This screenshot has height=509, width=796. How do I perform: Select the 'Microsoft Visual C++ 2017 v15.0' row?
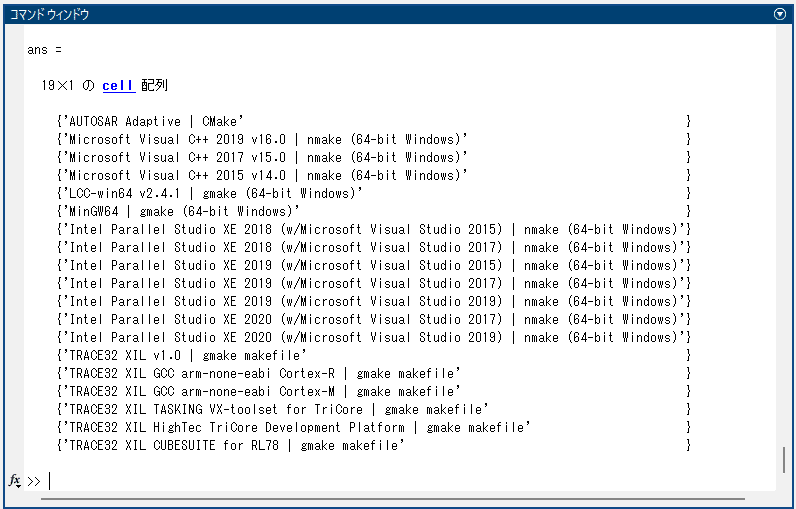point(374,157)
